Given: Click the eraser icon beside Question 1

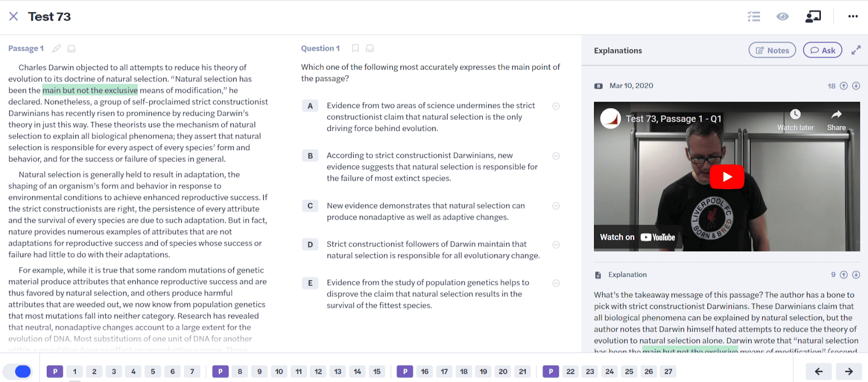Looking at the screenshot, I should [369, 48].
